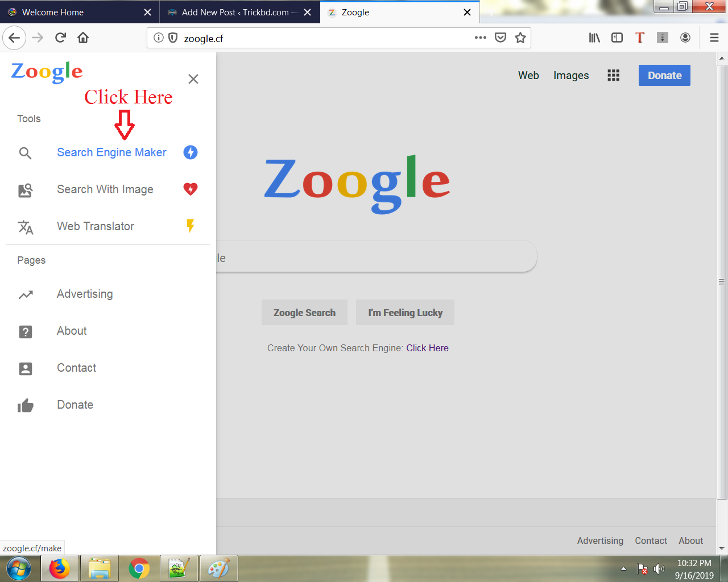Open Search With Image tool
The image size is (728, 582).
[105, 189]
